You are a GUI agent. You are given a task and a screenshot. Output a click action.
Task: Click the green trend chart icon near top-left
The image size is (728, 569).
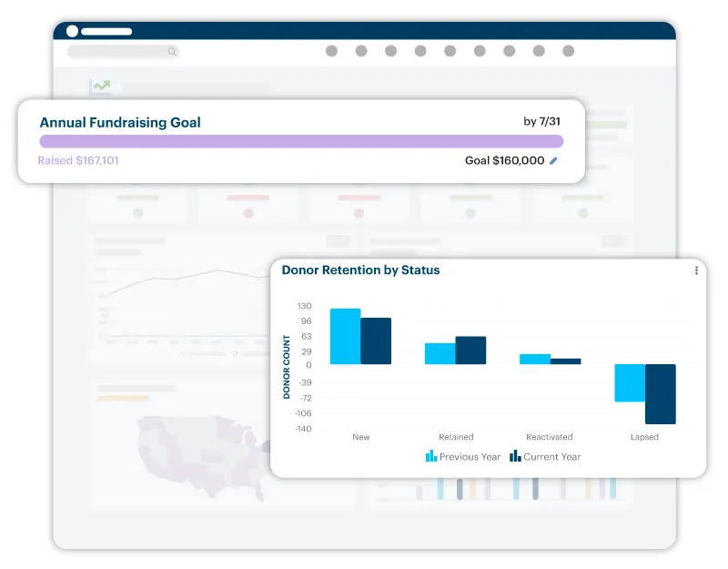point(100,86)
